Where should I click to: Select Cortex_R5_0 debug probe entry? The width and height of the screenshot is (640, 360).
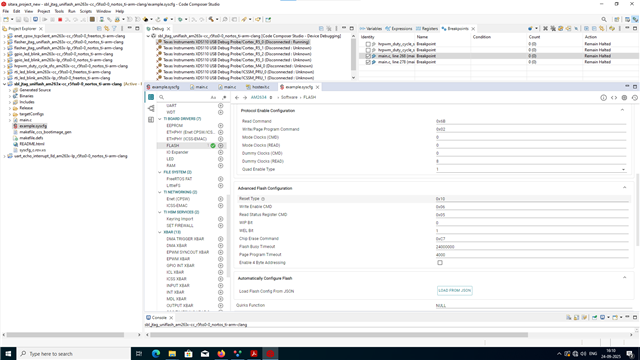point(236,42)
